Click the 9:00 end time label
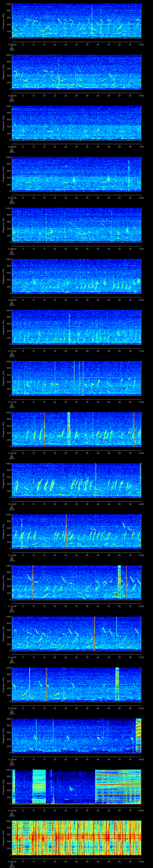This screenshot has width=153, height=868. pyautogui.click(x=141, y=248)
